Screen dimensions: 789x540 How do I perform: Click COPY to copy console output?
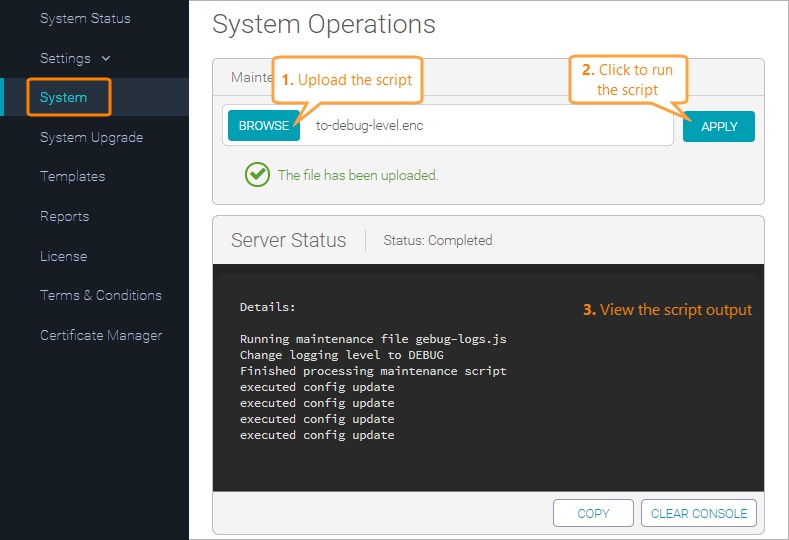[x=593, y=513]
